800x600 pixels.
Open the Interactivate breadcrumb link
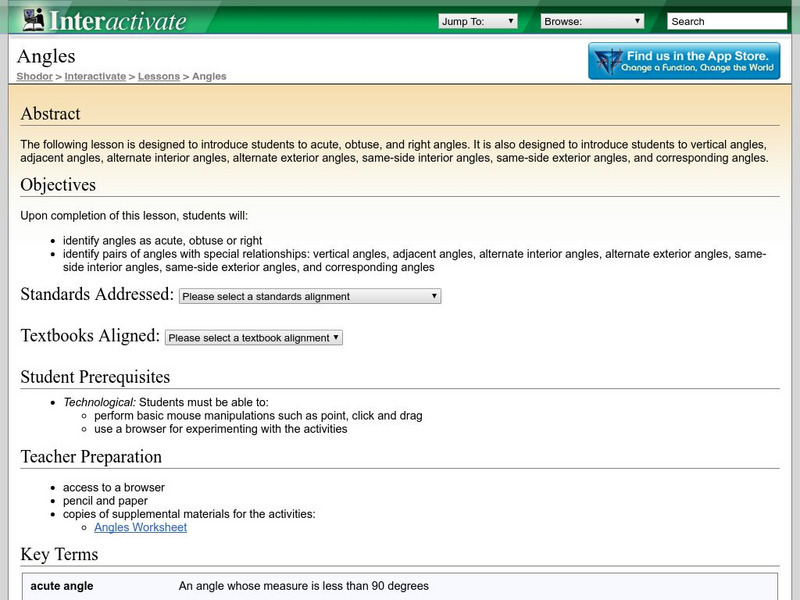pyautogui.click(x=96, y=76)
